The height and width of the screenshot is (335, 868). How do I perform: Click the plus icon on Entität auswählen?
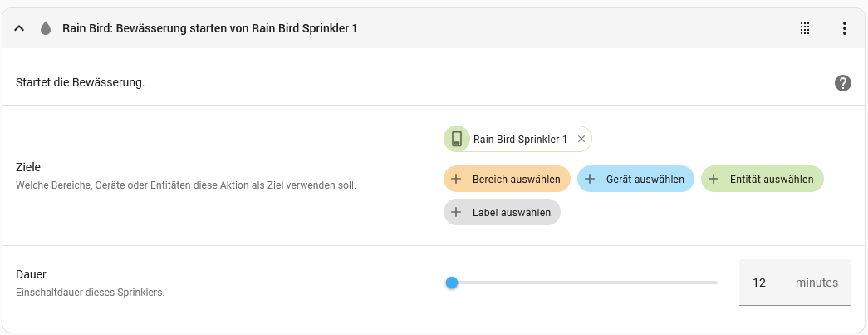(714, 179)
